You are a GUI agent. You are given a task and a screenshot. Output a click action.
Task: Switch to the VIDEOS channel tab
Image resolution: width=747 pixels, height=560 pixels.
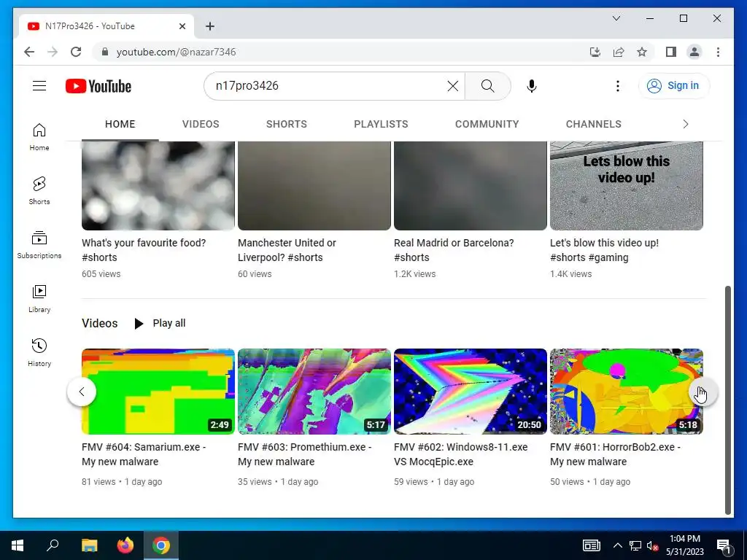pyautogui.click(x=201, y=124)
